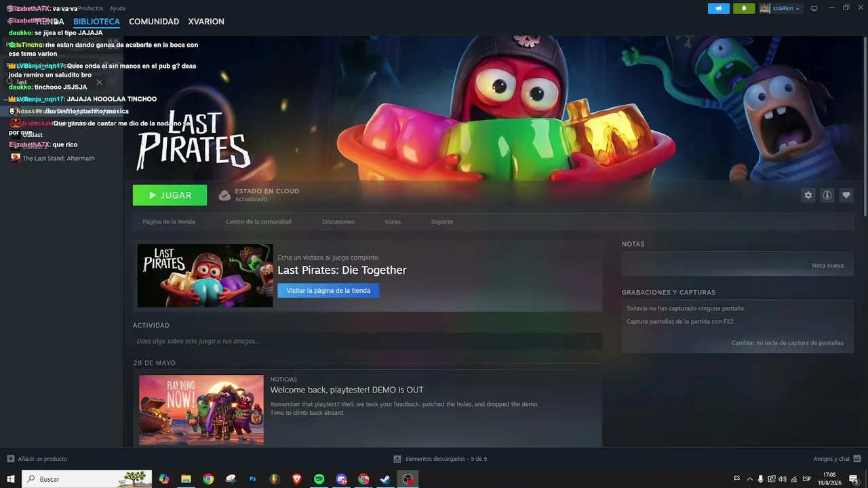
Task: Open Photoshop from the taskbar
Action: click(253, 479)
